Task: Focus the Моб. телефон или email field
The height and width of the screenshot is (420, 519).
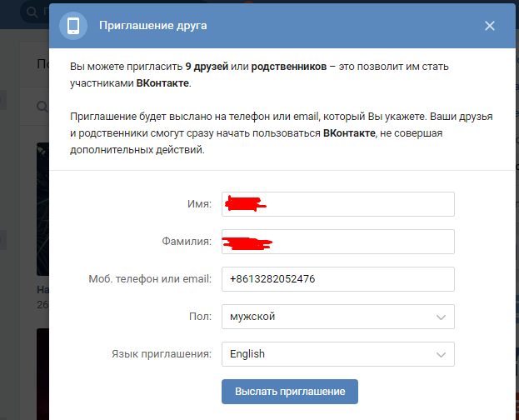Action: [337, 279]
